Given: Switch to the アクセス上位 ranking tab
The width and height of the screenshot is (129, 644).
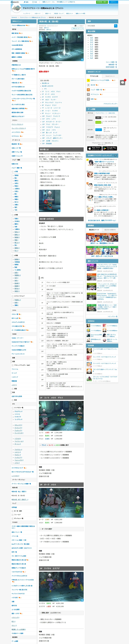Looking at the screenshot, I should [x=94, y=76].
